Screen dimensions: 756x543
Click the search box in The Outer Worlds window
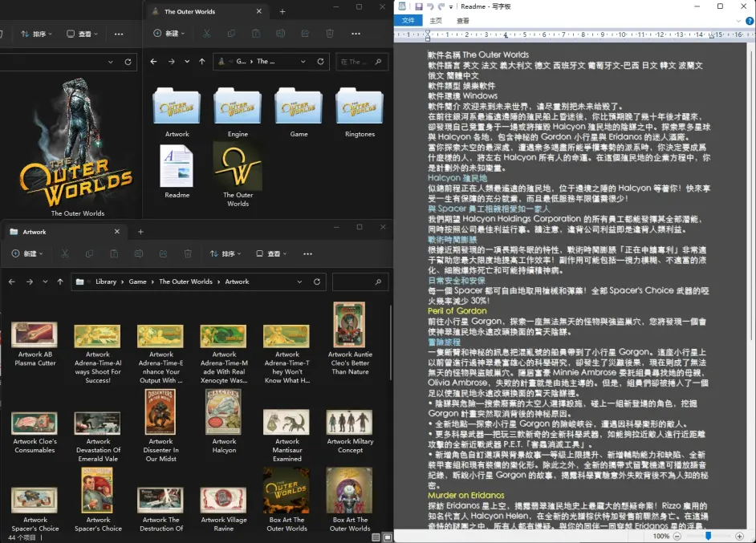pyautogui.click(x=361, y=62)
